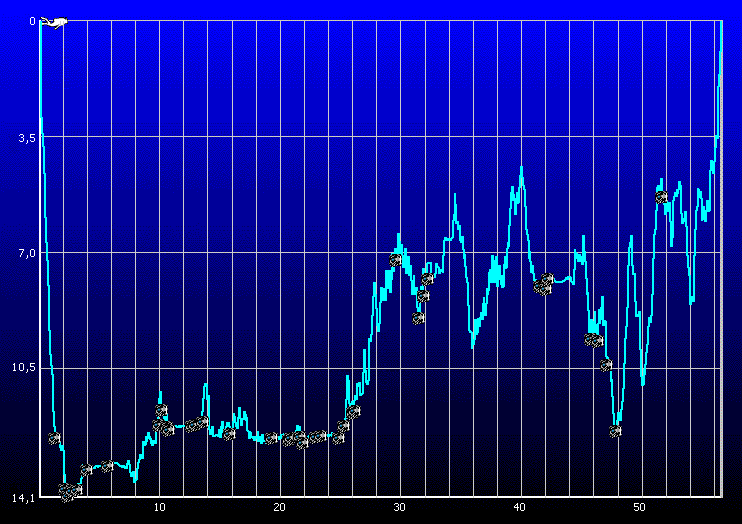Select the camera marker at the bottom of the minute 48 dip
Screen dimensions: 742x524
click(x=615, y=431)
